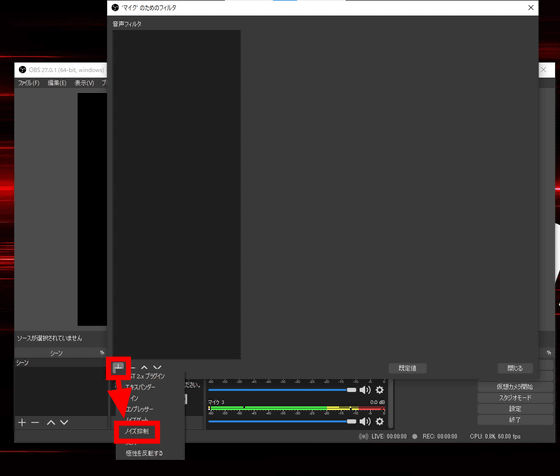Click the OBS preview black canvas
Viewport: 560px width, 476px height.
92,209
